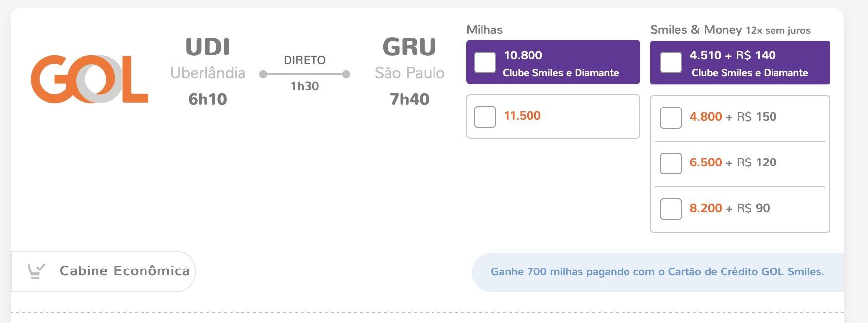Click the Milhas column heading

484,30
